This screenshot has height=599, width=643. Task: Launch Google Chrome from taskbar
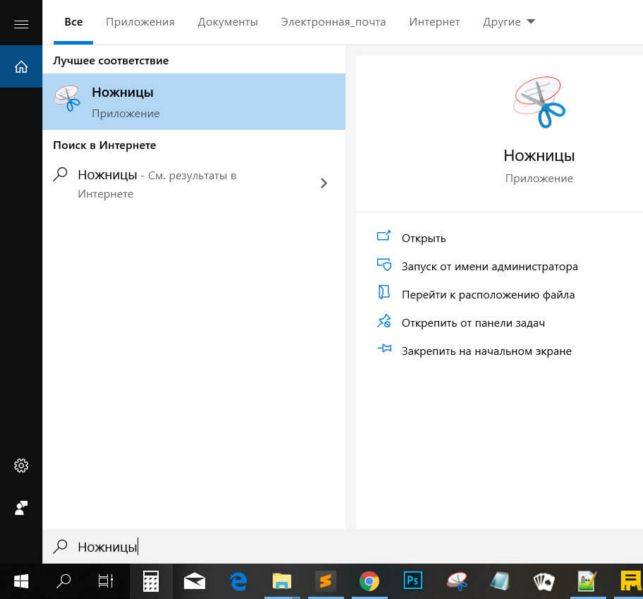click(x=369, y=581)
